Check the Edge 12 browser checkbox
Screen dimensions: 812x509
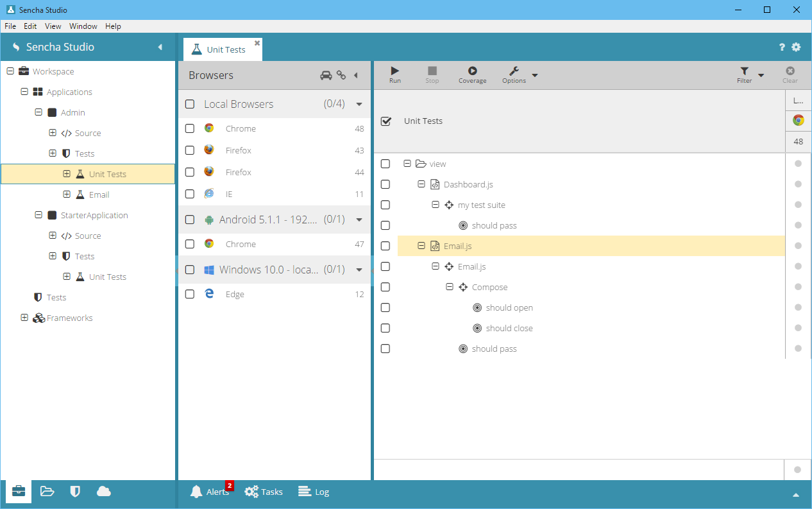click(x=190, y=294)
